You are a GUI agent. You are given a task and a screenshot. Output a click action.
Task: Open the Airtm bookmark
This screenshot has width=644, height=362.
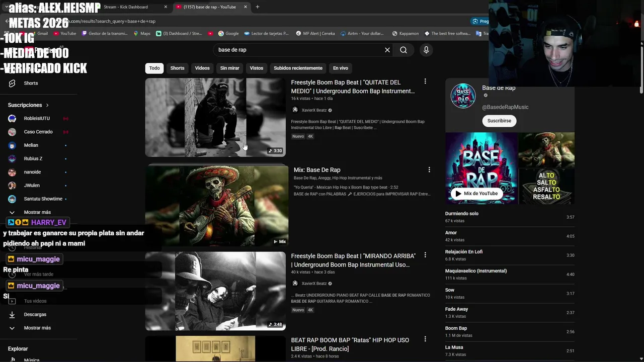[x=362, y=34]
